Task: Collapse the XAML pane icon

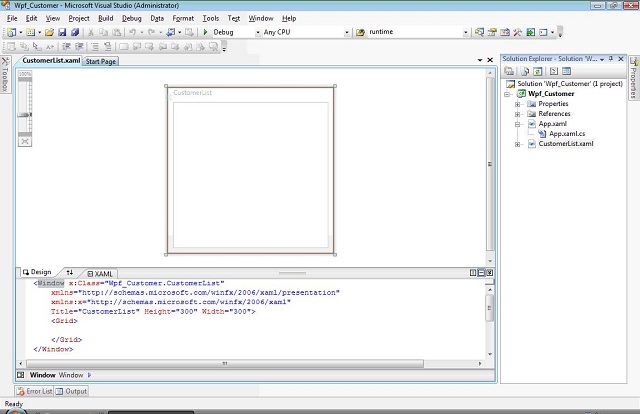Action: 490,273
